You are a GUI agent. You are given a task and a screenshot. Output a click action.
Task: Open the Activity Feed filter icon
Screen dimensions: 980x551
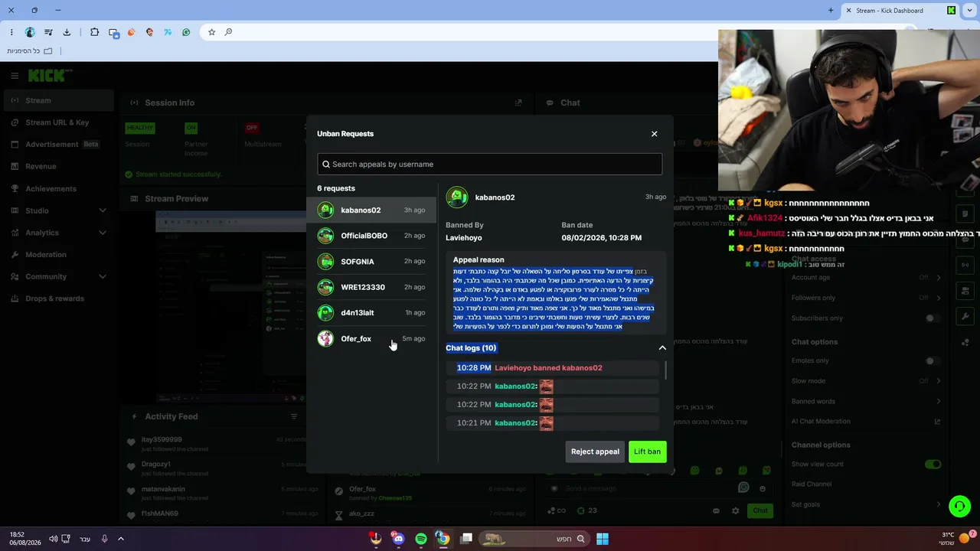point(294,416)
